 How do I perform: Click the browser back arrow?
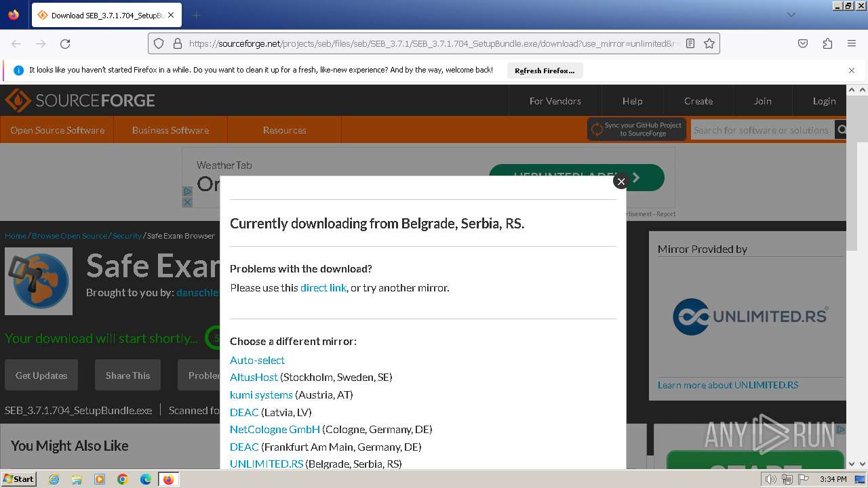pos(16,43)
